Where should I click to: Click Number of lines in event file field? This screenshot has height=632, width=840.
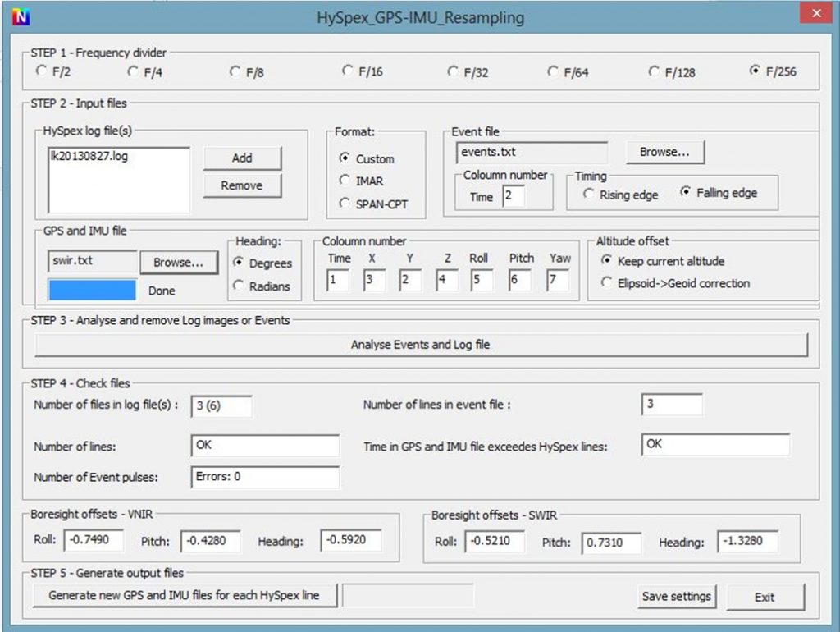tap(672, 404)
